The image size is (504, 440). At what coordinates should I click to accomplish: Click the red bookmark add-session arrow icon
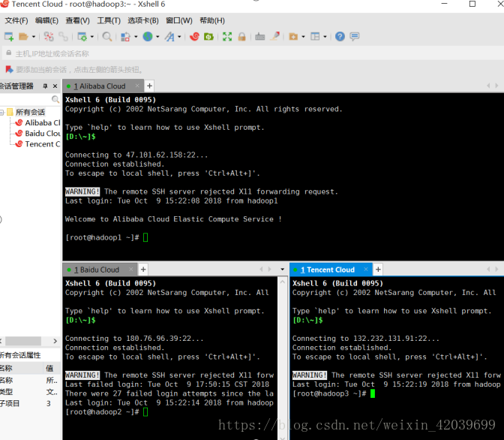9,70
